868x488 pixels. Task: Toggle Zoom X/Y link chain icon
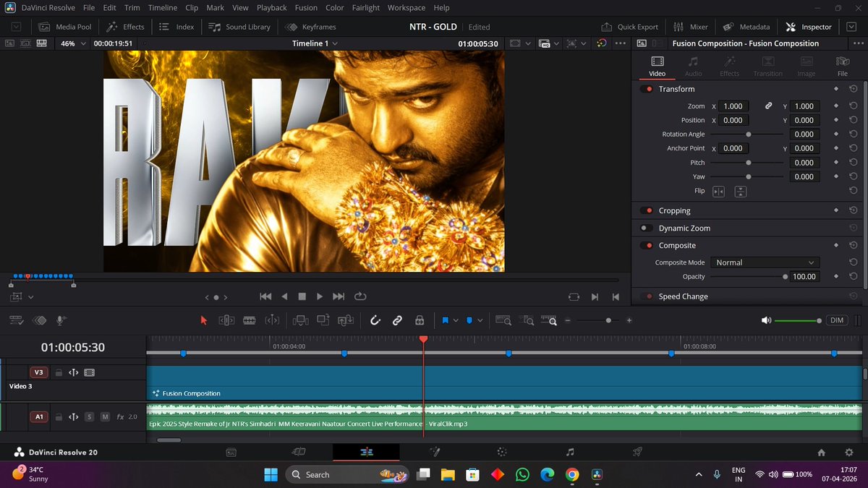tap(769, 106)
